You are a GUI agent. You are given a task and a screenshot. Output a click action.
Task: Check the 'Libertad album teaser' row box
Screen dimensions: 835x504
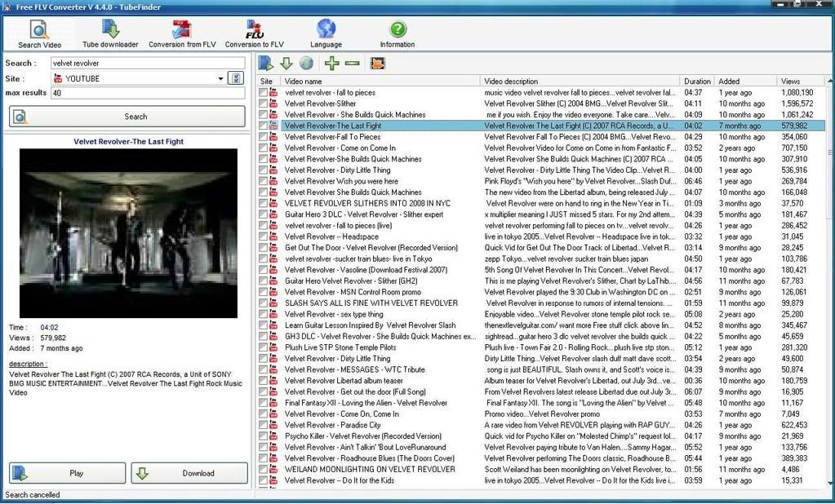pos(263,381)
